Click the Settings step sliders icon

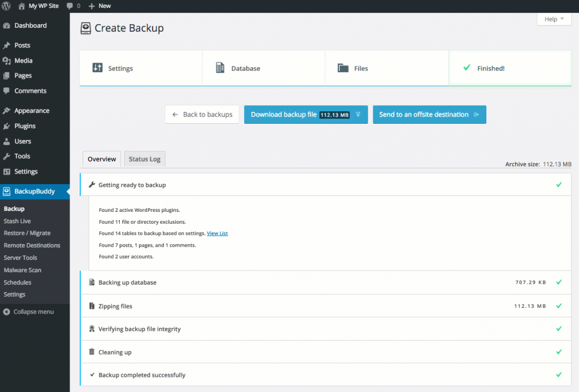97,68
